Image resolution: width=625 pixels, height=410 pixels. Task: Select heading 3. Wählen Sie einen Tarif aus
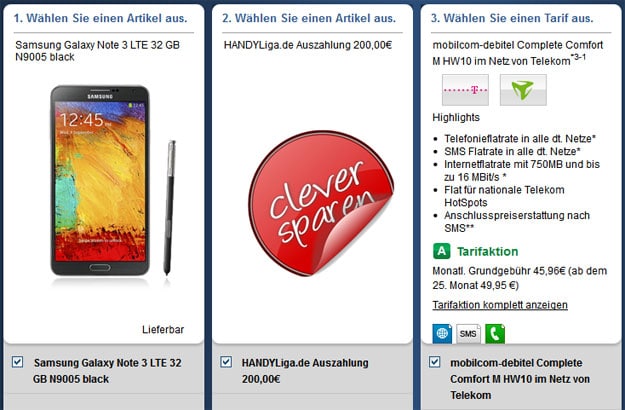512,18
